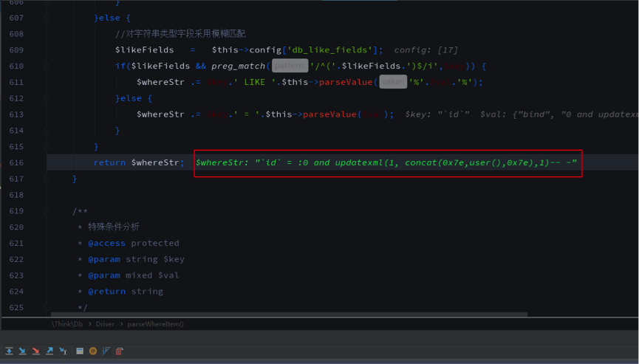Toggle breakpoint at line 613 gutter

tap(37, 114)
